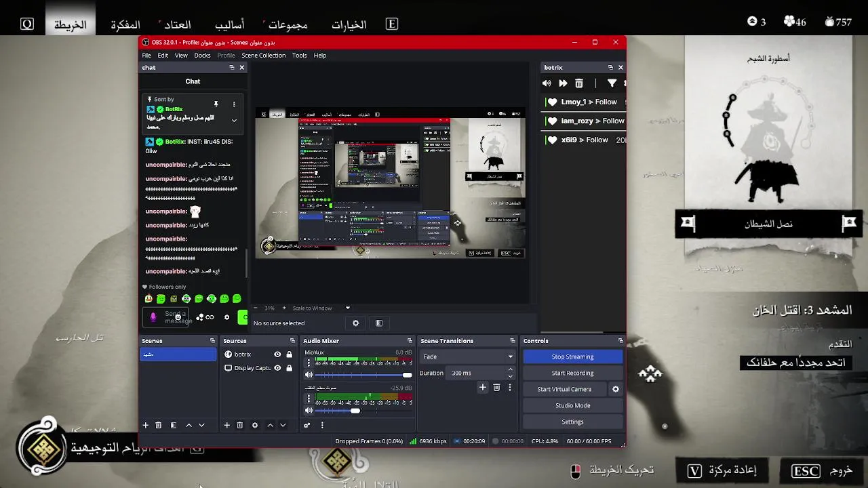This screenshot has width=868, height=488.
Task: Expand the pinned BotRix message chevron
Action: pyautogui.click(x=234, y=121)
